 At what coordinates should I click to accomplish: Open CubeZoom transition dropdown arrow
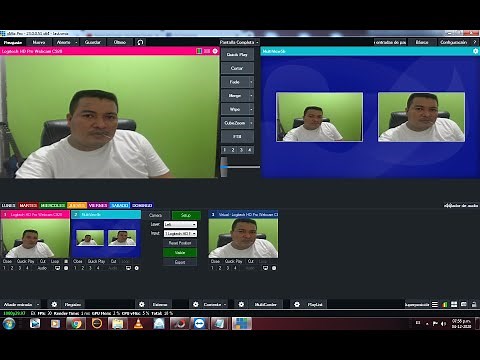tap(251, 123)
